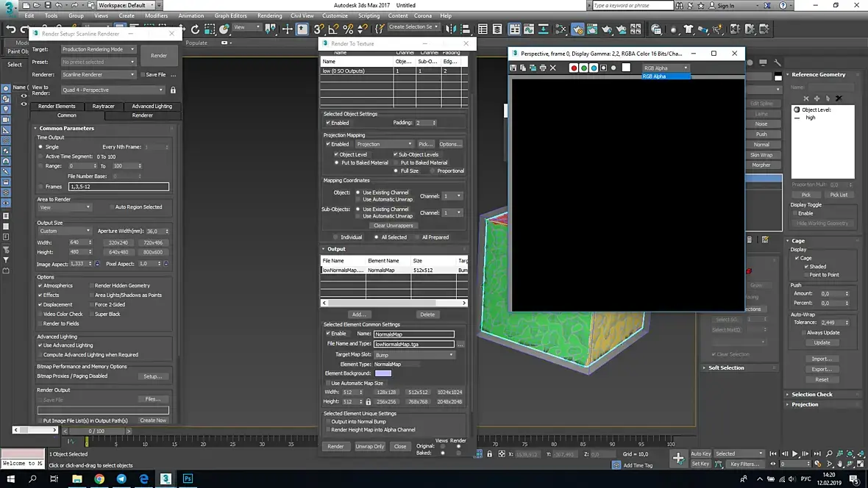Viewport: 868px width, 488px height.
Task: Toggle Shaded checkbox in Cage rollout
Action: (806, 267)
